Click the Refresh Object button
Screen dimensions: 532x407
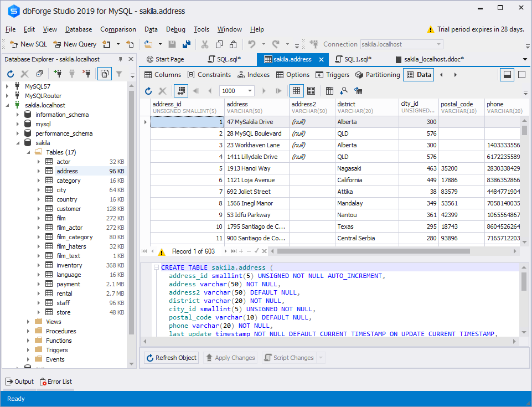[x=172, y=358]
